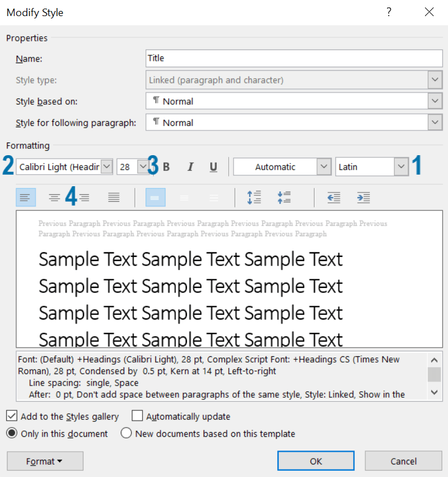Open the Format menu button

pyautogui.click(x=45, y=461)
